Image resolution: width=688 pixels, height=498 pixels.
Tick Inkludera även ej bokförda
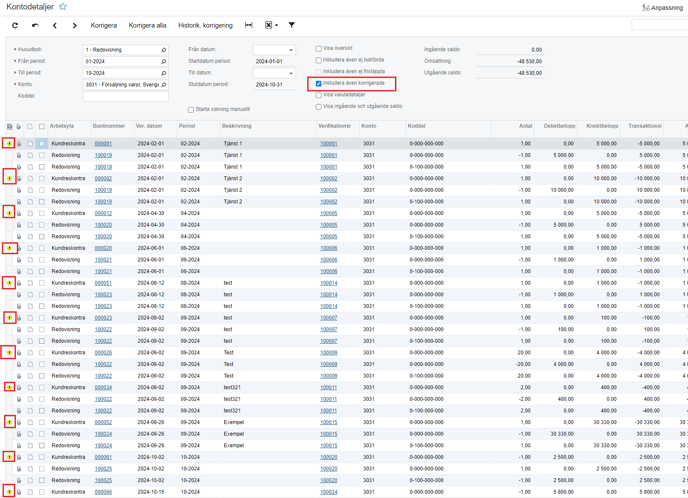tap(319, 60)
